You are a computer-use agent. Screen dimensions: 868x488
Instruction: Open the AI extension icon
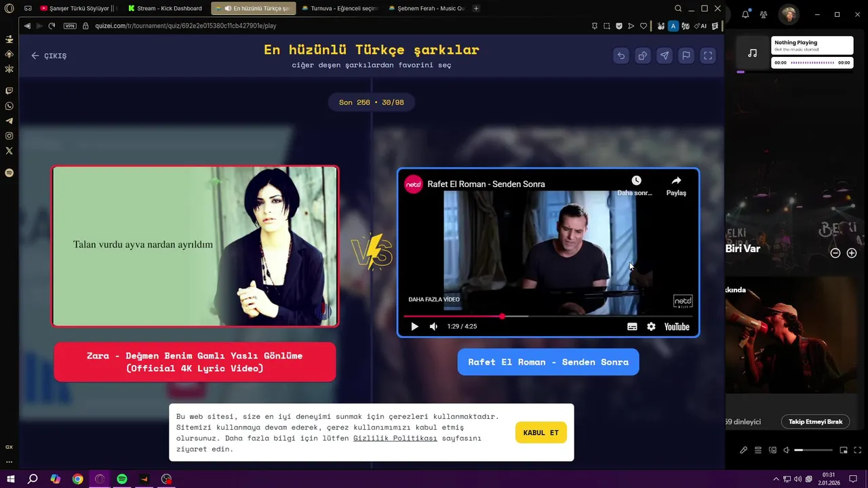coord(701,26)
